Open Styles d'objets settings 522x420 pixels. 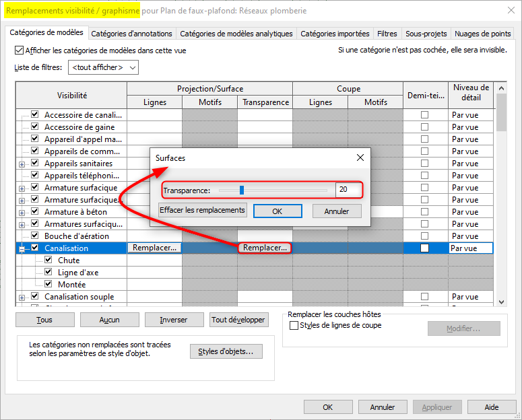tap(226, 351)
